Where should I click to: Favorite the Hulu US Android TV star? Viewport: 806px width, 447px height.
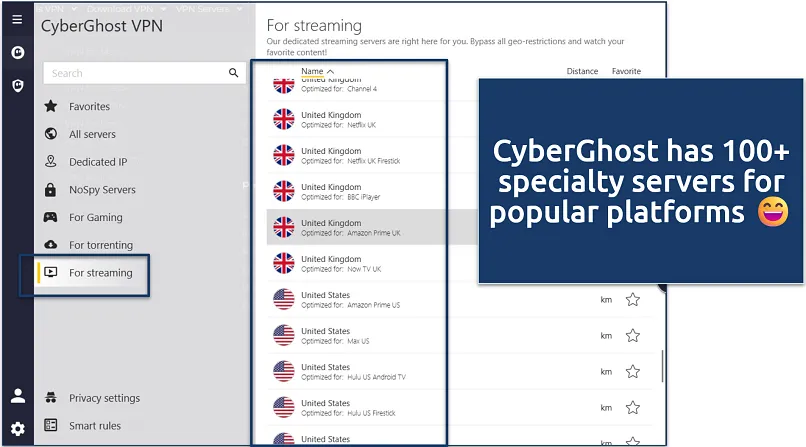tap(633, 371)
